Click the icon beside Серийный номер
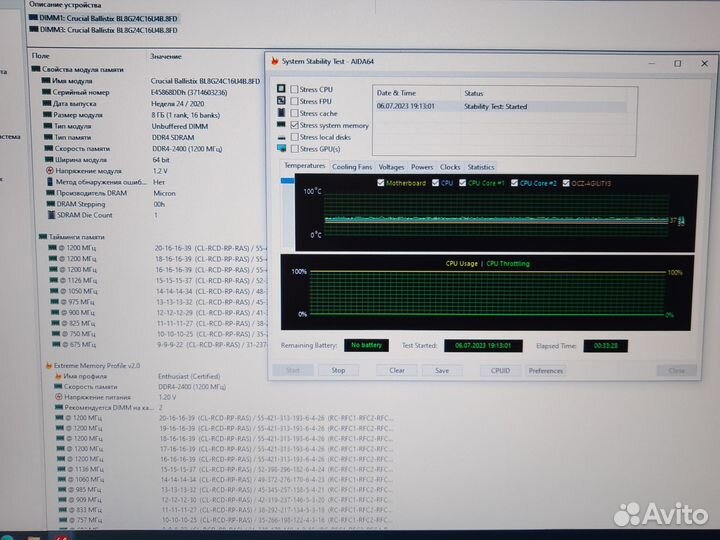The width and height of the screenshot is (720, 540). coord(46,92)
